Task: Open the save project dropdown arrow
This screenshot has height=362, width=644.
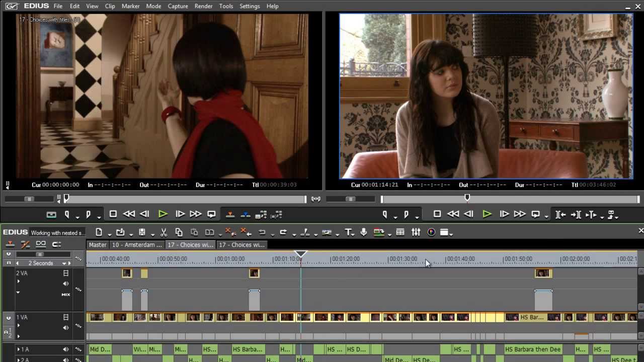Action: tap(152, 234)
